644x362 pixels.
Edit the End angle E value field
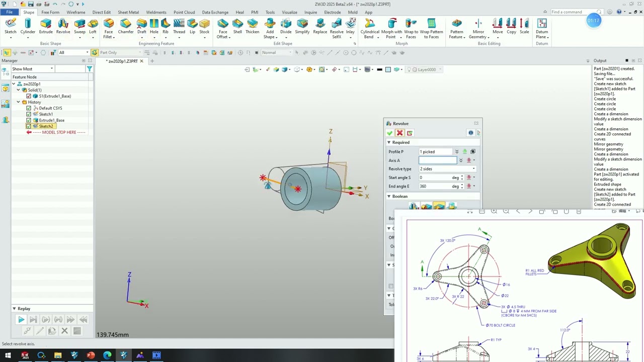pyautogui.click(x=435, y=186)
